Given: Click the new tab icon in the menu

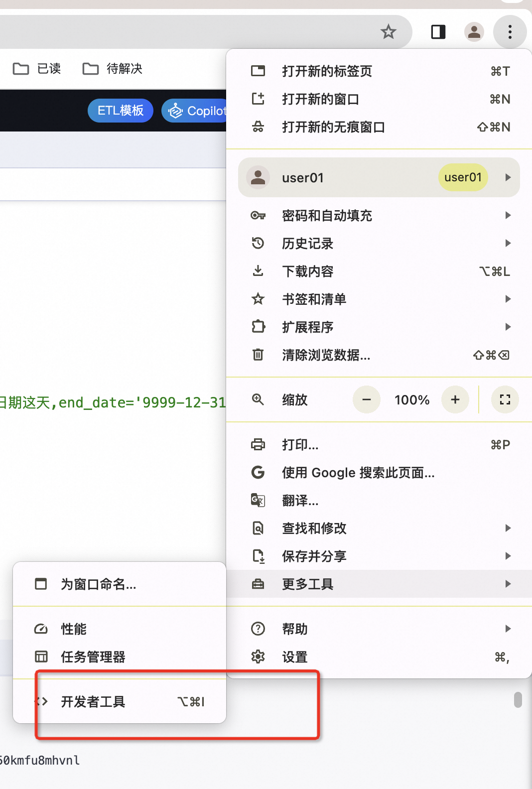Looking at the screenshot, I should (x=258, y=71).
